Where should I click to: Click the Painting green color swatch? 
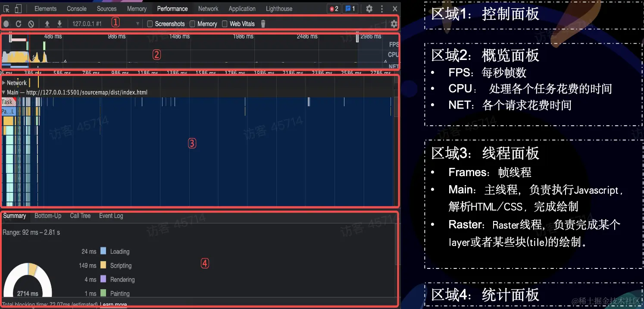pyautogui.click(x=103, y=293)
